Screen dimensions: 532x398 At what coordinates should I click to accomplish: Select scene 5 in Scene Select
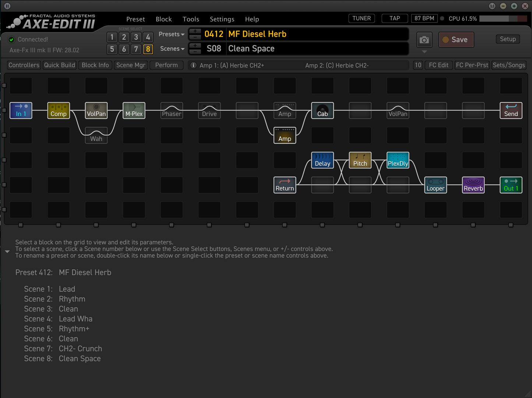[x=112, y=49]
